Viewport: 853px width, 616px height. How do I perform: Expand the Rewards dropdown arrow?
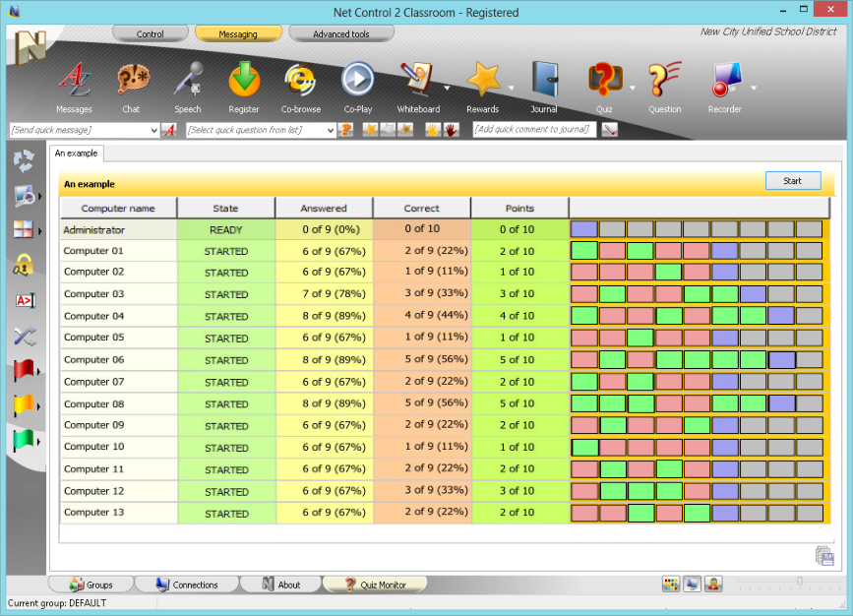512,88
